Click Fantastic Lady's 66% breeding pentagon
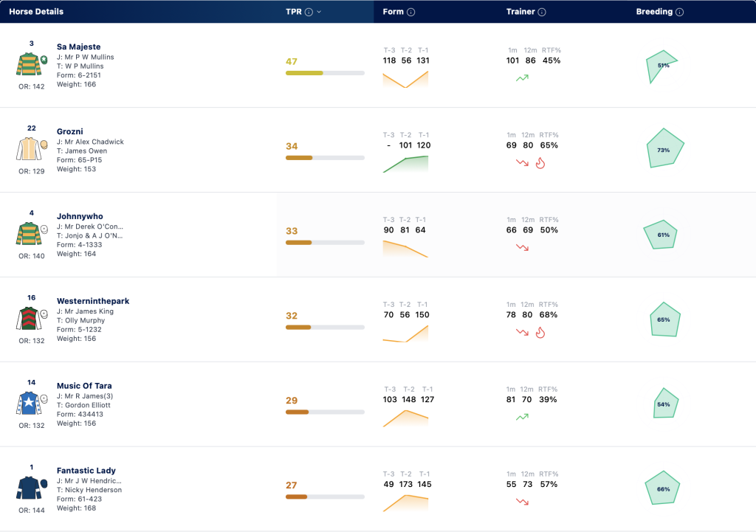 click(x=662, y=488)
